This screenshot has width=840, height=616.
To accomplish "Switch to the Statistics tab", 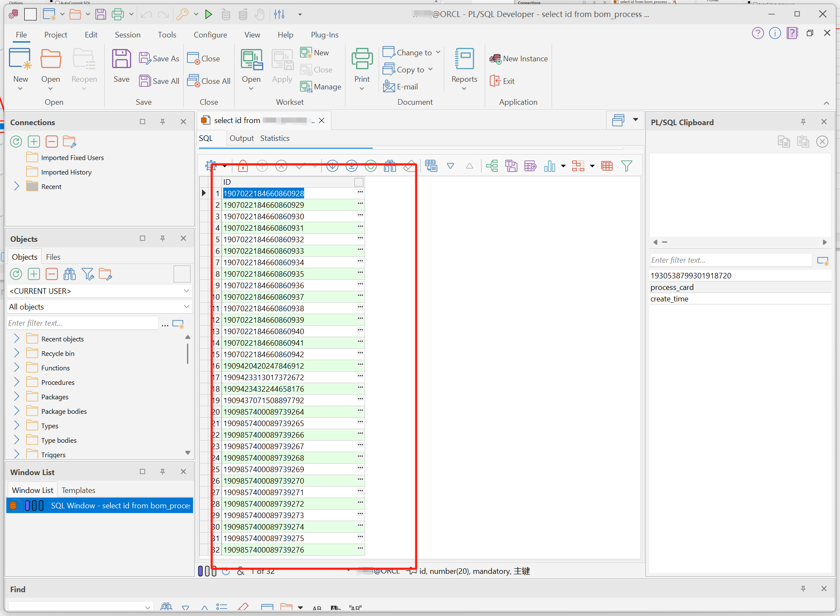I will coord(275,138).
